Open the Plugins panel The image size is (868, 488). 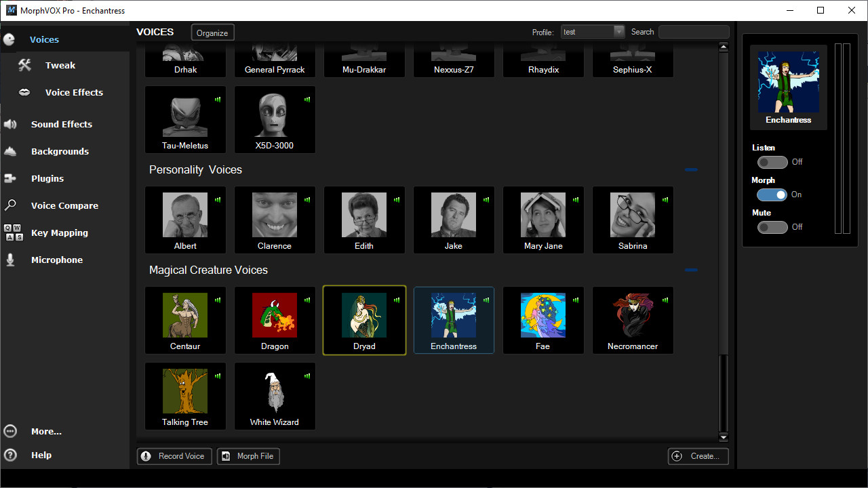click(47, 178)
